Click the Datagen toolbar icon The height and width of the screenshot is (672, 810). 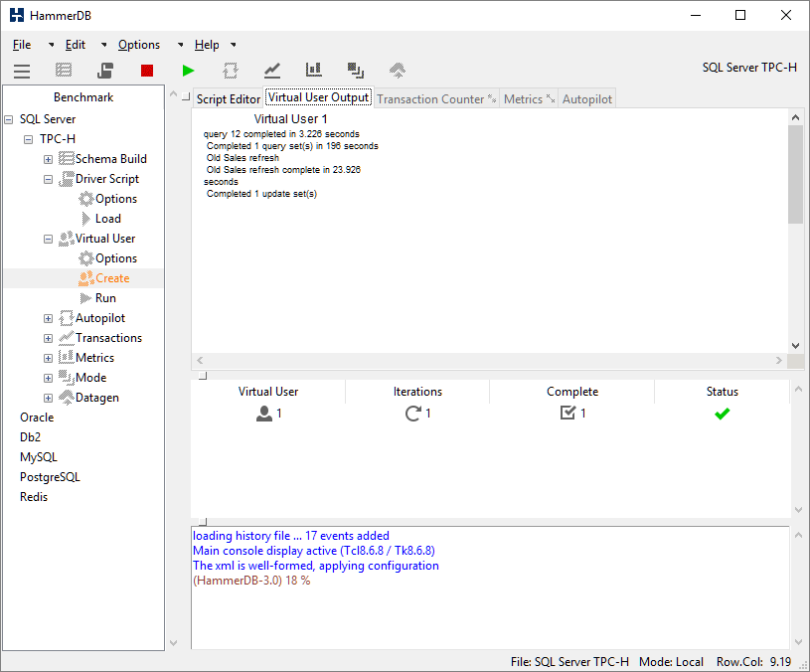(398, 71)
